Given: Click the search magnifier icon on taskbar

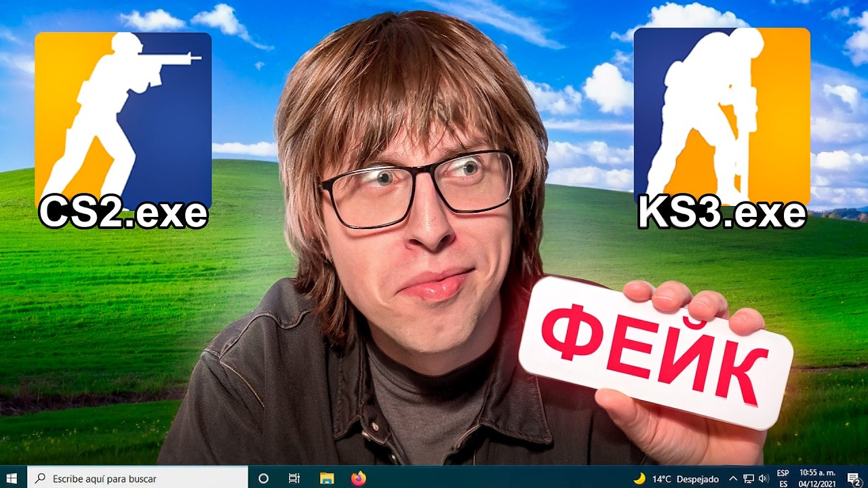Looking at the screenshot, I should pyautogui.click(x=40, y=479).
